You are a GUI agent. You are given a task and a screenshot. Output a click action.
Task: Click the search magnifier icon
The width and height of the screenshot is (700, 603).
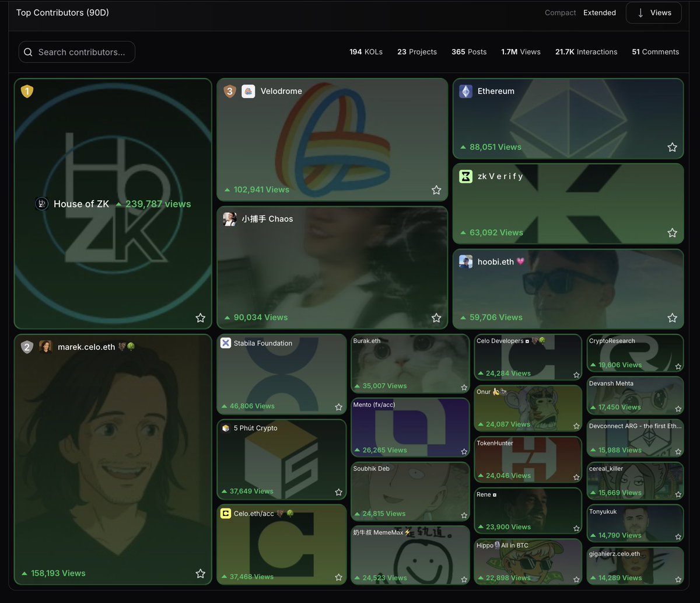(28, 53)
